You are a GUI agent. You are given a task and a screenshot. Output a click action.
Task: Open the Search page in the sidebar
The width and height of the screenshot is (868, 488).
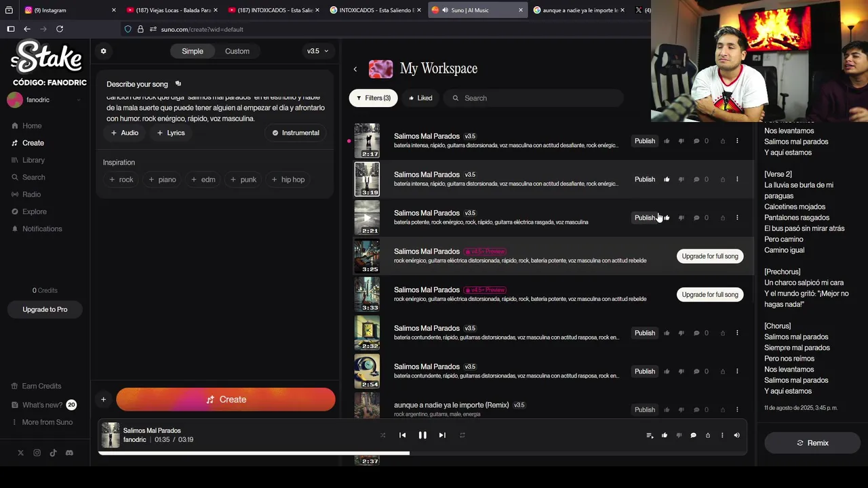pos(28,177)
